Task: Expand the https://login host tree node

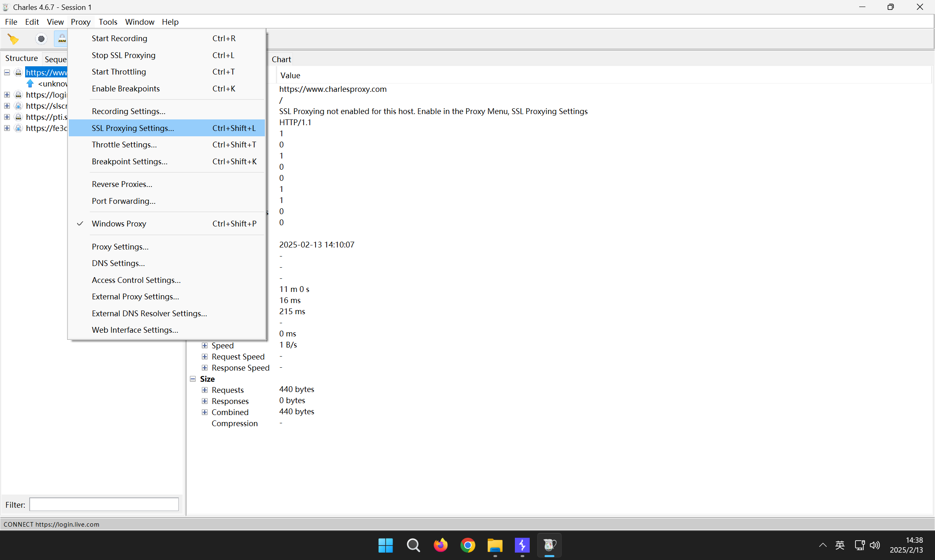Action: [x=7, y=95]
